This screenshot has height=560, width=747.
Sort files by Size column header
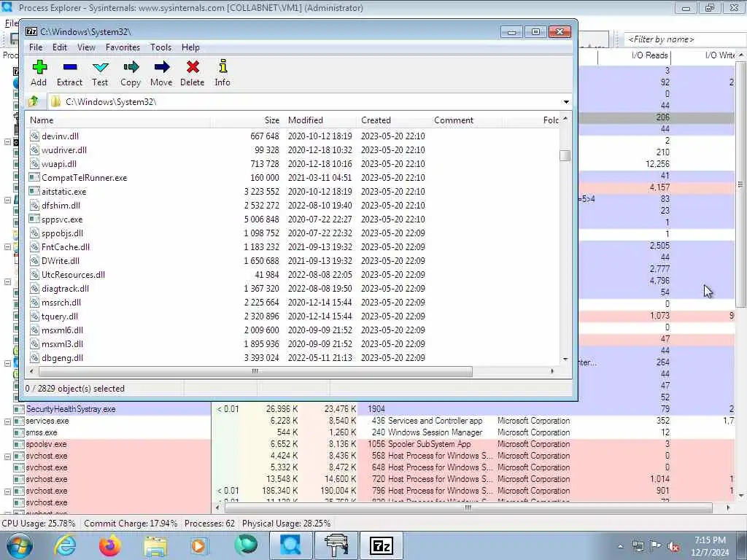247,120
